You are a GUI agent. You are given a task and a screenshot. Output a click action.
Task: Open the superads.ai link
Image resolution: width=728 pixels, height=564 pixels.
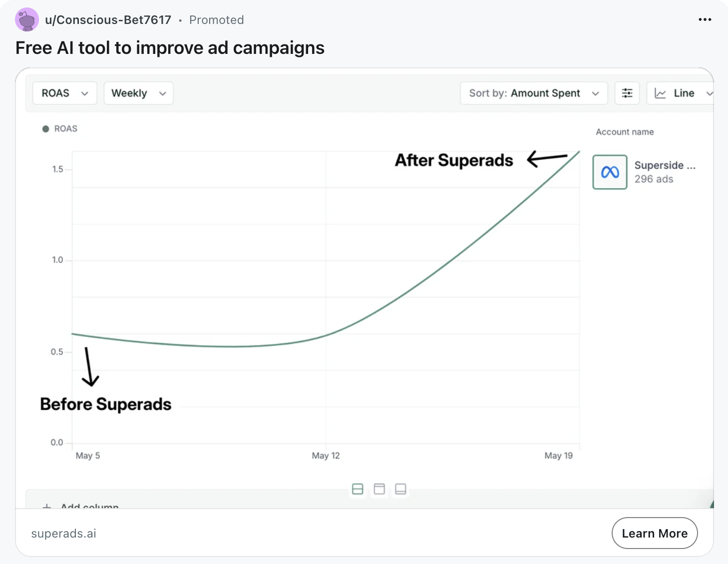[63, 533]
